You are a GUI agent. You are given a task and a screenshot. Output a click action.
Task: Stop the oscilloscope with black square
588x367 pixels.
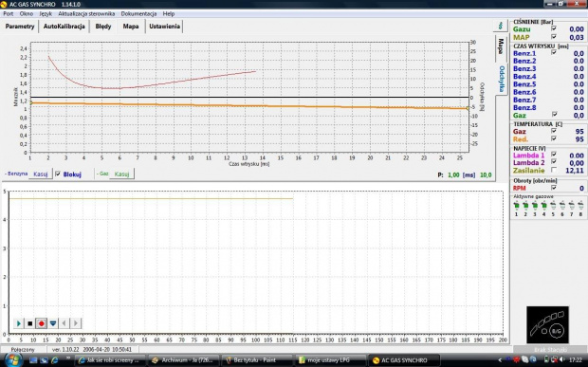30,323
